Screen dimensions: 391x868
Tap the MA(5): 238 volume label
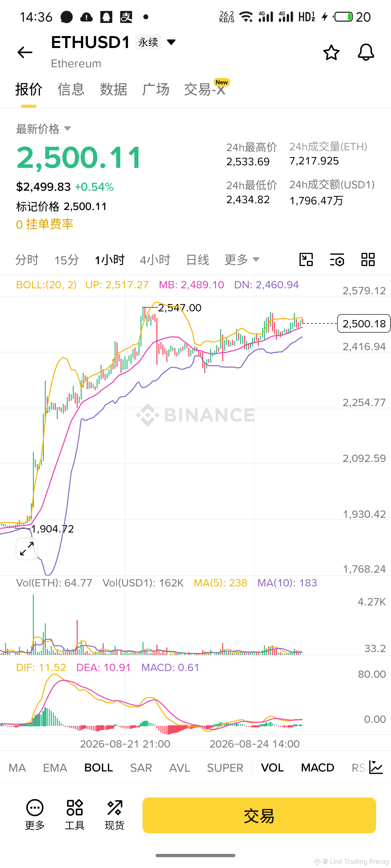(x=220, y=583)
